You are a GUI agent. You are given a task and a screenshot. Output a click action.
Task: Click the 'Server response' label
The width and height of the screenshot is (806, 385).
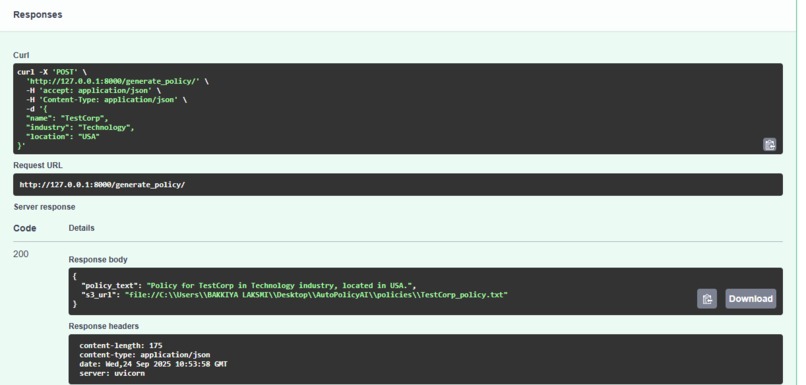(x=44, y=207)
